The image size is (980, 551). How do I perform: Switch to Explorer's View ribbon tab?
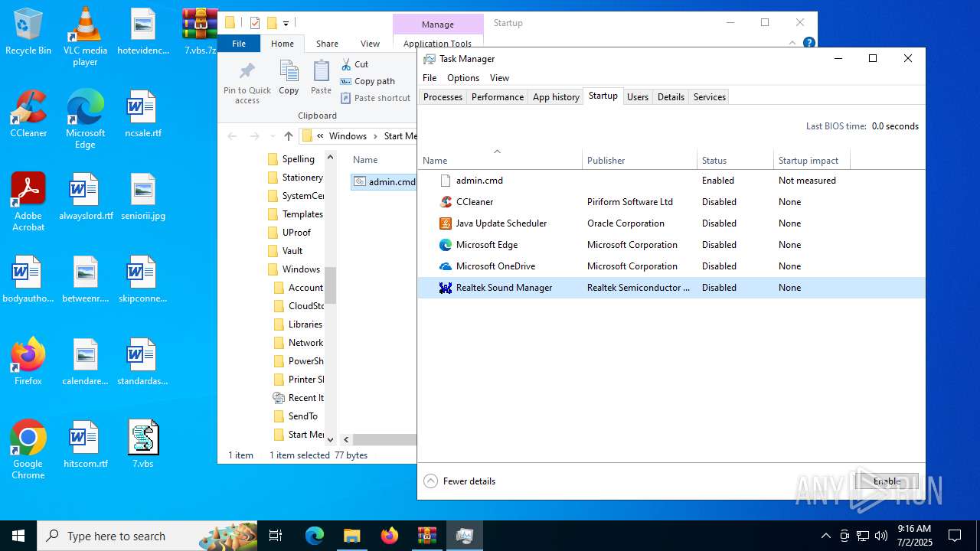point(370,44)
